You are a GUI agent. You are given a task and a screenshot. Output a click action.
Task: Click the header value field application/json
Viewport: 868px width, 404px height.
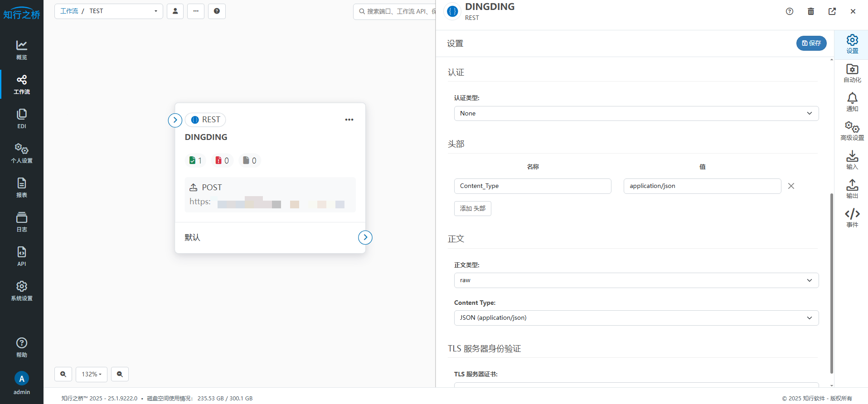pyautogui.click(x=702, y=186)
